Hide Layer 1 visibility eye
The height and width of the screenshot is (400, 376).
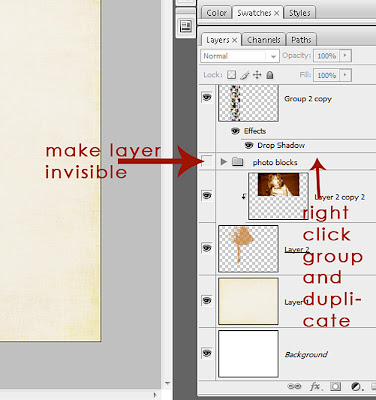pyautogui.click(x=207, y=301)
